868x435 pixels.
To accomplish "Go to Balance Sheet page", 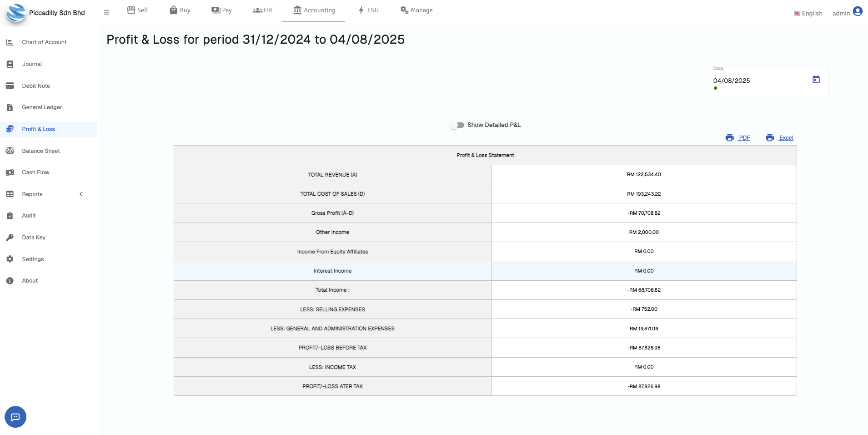I will [x=41, y=151].
